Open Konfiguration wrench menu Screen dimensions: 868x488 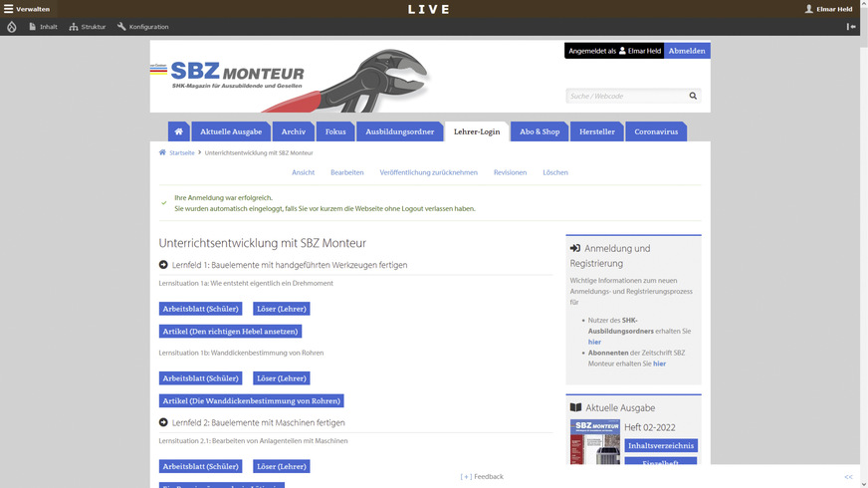(x=142, y=27)
